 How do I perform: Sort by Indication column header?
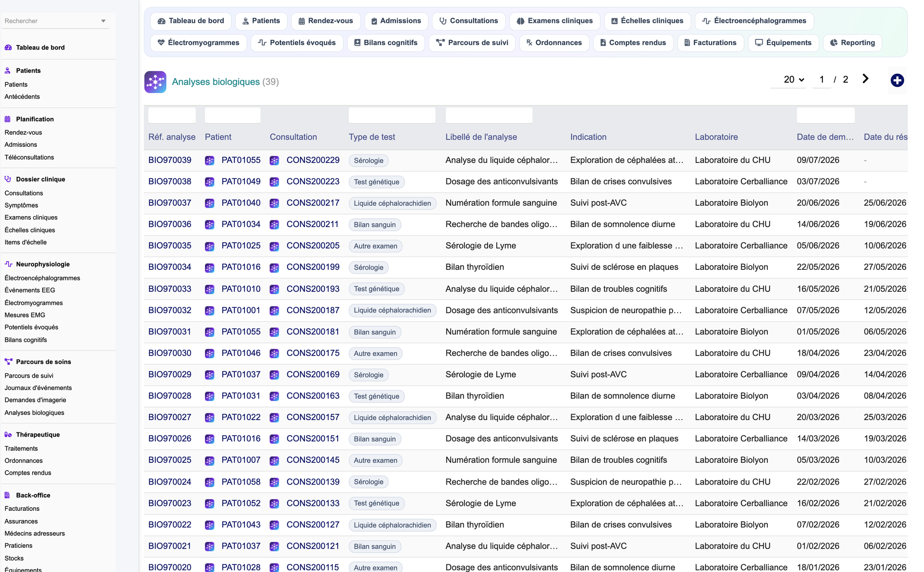click(588, 137)
